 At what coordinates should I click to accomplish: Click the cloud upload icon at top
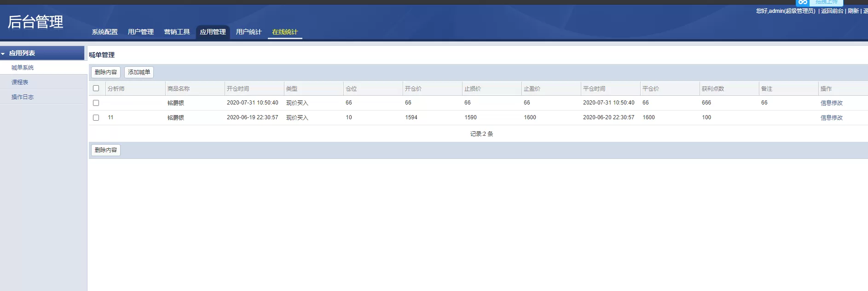coord(803,2)
